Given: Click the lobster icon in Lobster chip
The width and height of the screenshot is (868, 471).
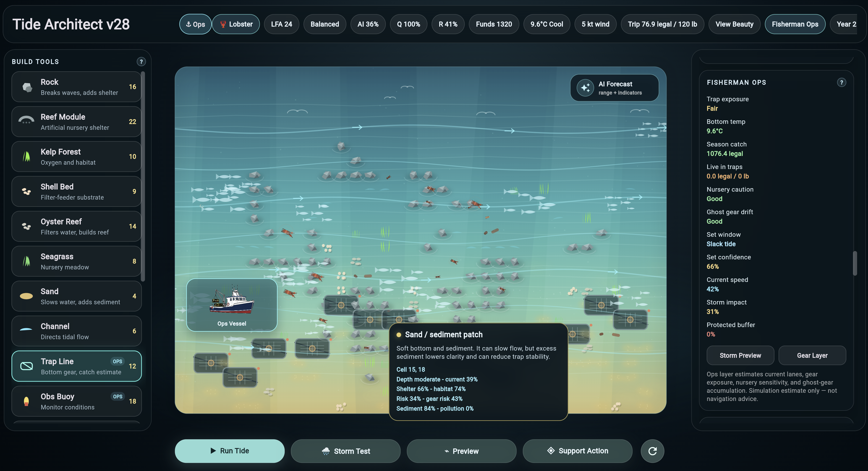Looking at the screenshot, I should [223, 24].
